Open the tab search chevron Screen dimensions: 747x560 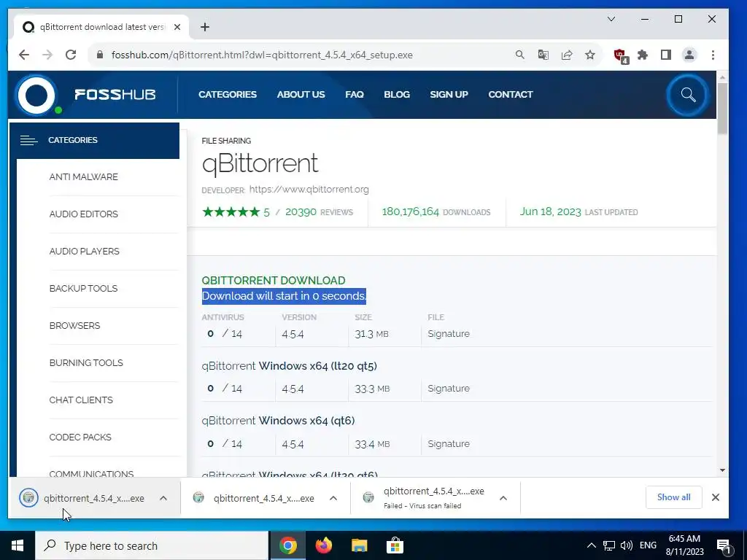pyautogui.click(x=611, y=19)
